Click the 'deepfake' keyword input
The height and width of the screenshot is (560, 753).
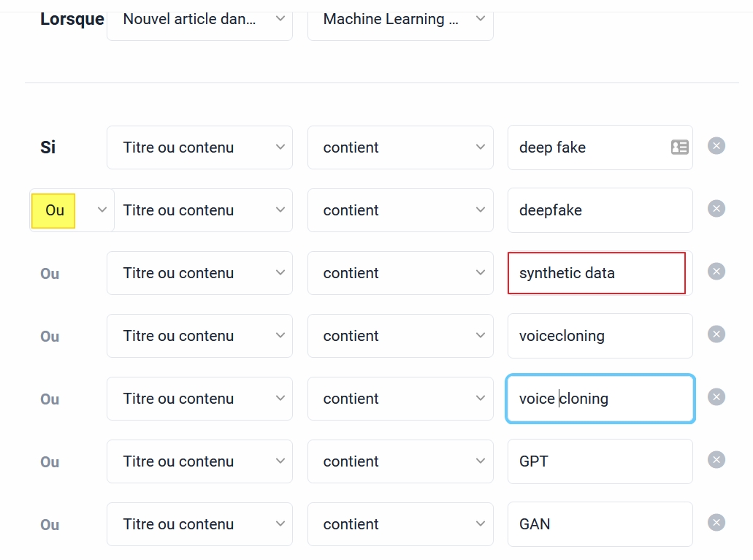pos(600,210)
